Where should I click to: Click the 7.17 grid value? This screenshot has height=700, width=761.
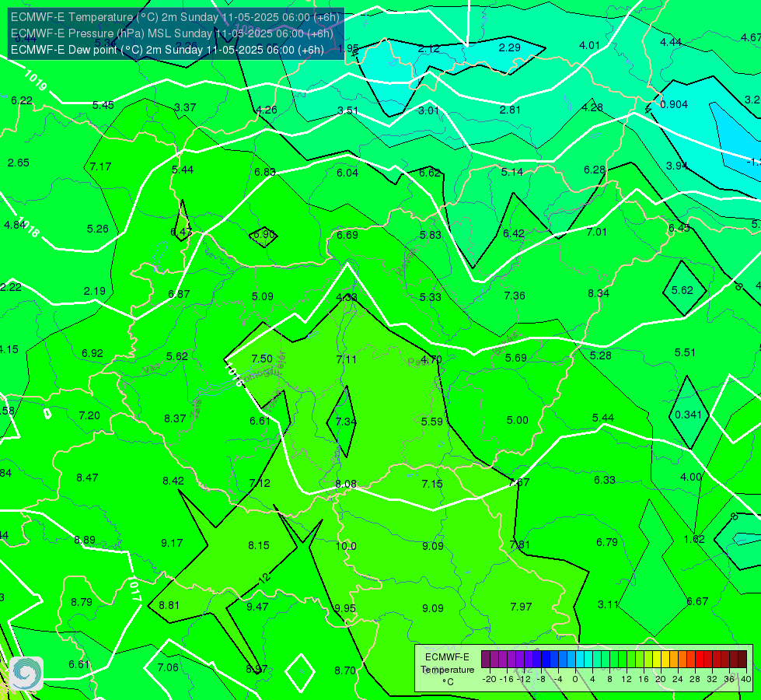(100, 166)
